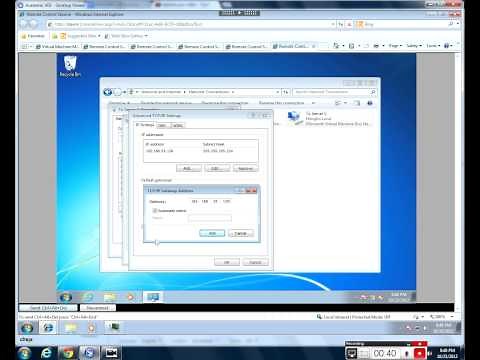Expand the toolbar overflow chevron in Network Connections
The image size is (480, 360).
[x=313, y=103]
